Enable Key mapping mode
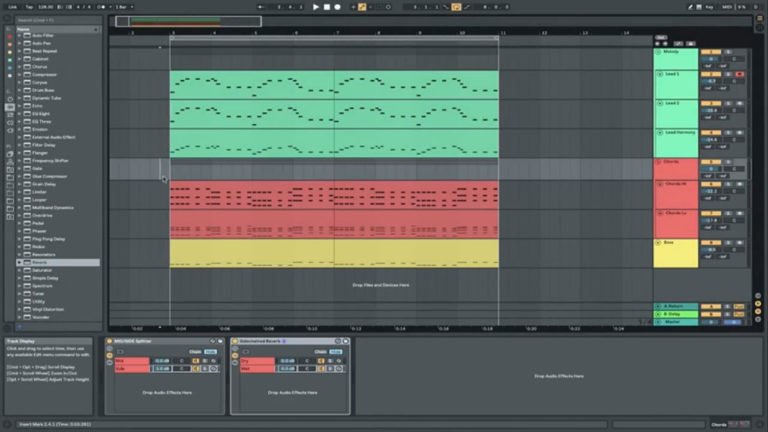The height and width of the screenshot is (432, 768). pyautogui.click(x=708, y=7)
